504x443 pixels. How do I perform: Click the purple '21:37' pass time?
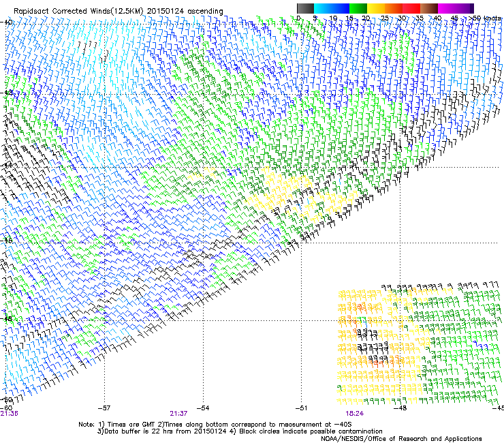[178, 414]
